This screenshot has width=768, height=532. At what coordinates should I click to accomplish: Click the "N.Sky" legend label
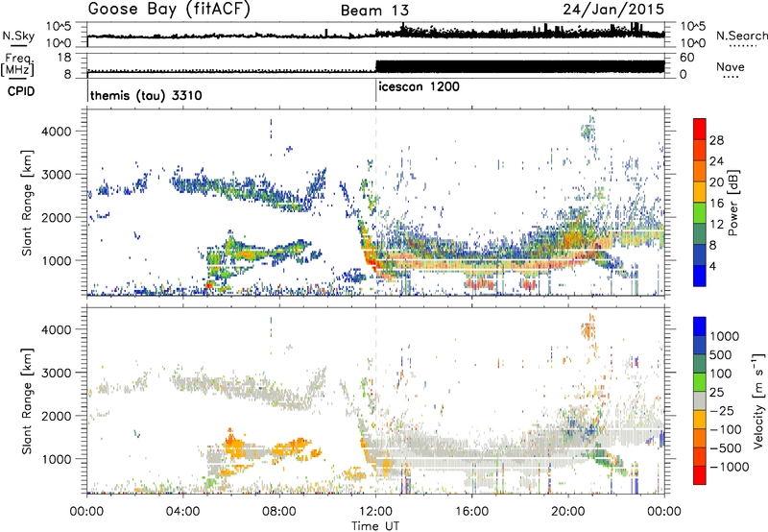coord(18,36)
